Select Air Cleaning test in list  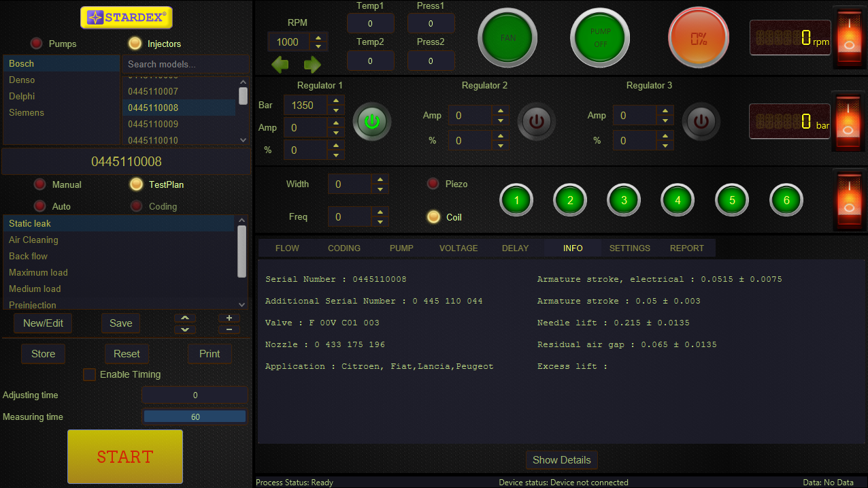click(x=120, y=240)
